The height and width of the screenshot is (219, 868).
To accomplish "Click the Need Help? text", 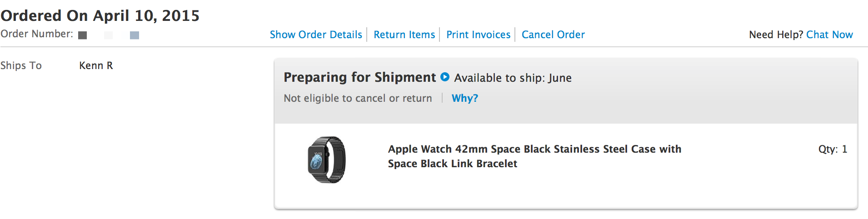I will (776, 35).
